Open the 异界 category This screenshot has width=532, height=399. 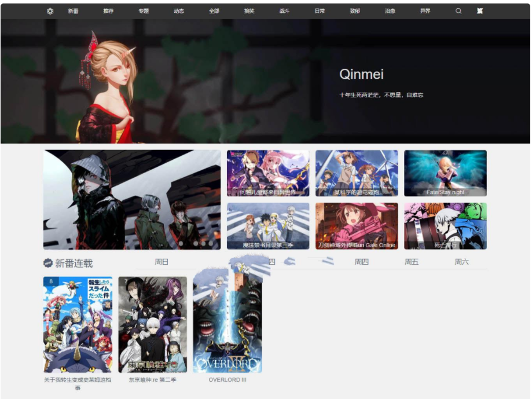424,11
